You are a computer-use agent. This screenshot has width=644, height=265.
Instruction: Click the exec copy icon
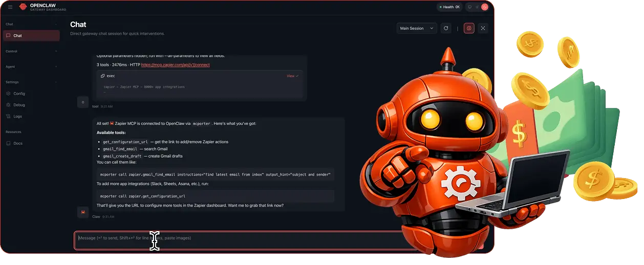pos(102,76)
